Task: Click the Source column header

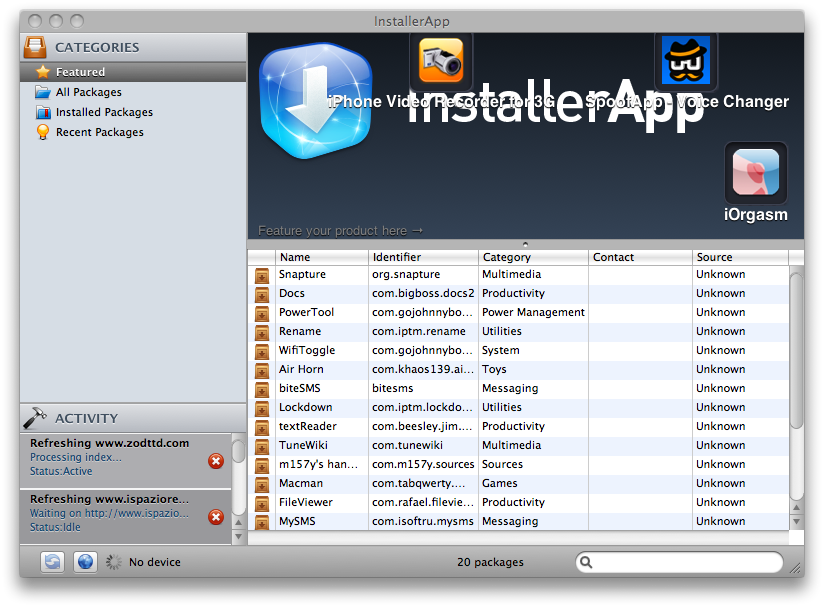Action: pyautogui.click(x=740, y=257)
